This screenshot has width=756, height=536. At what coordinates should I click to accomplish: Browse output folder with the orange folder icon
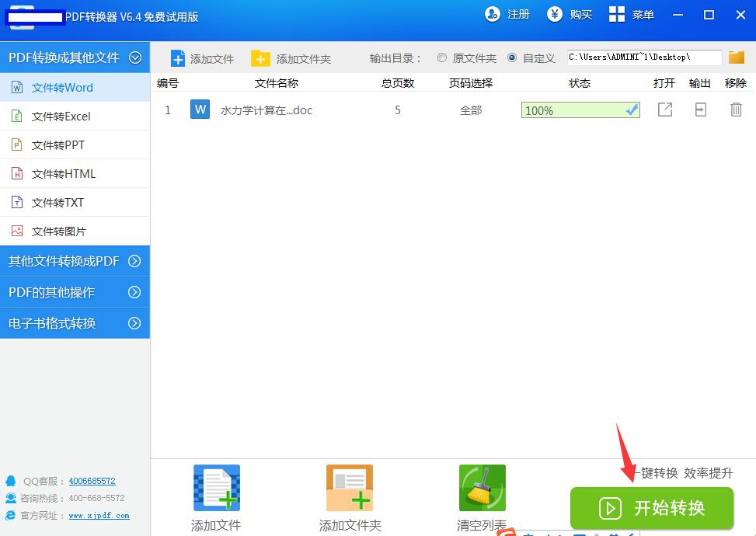[737, 57]
